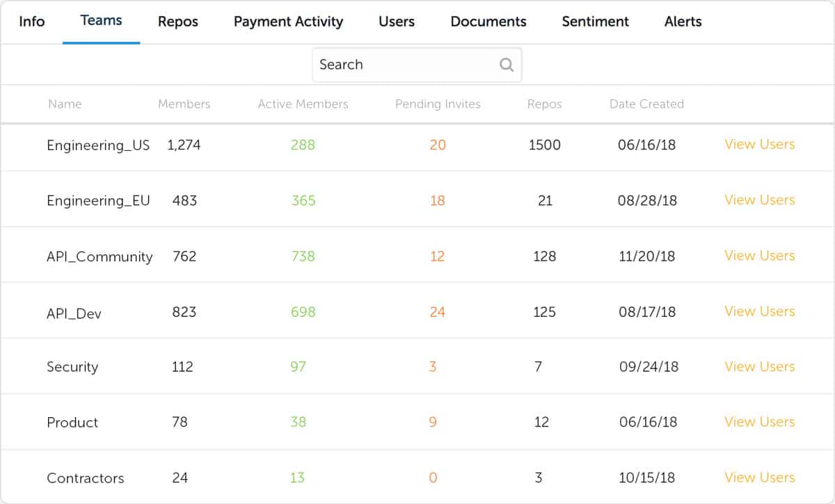Click pending invites value 24 for API_Dev
The image size is (835, 504).
pos(437,311)
